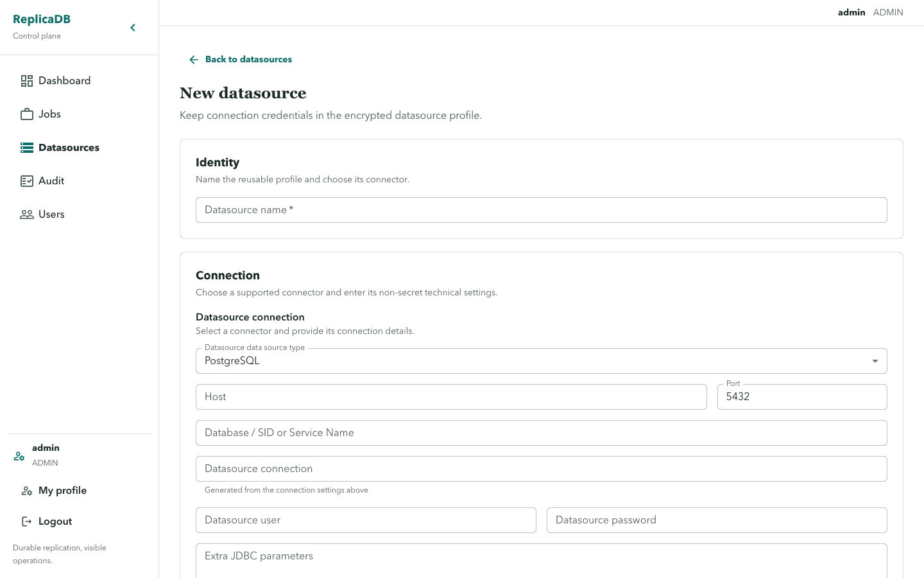Click the Dashboard grid icon

pos(27,81)
